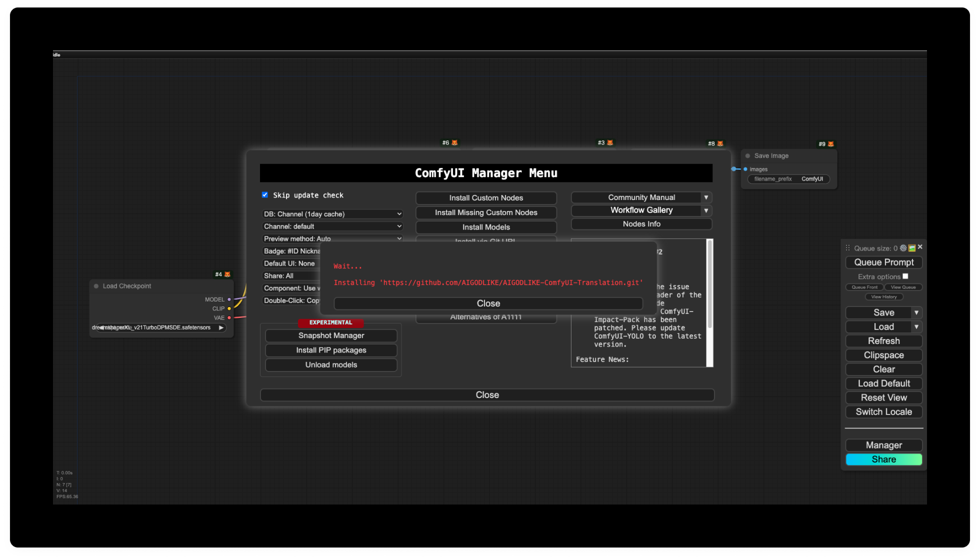Collapse the Save Image node via its dot
Viewport: 980px width, 560px height.
[747, 156]
